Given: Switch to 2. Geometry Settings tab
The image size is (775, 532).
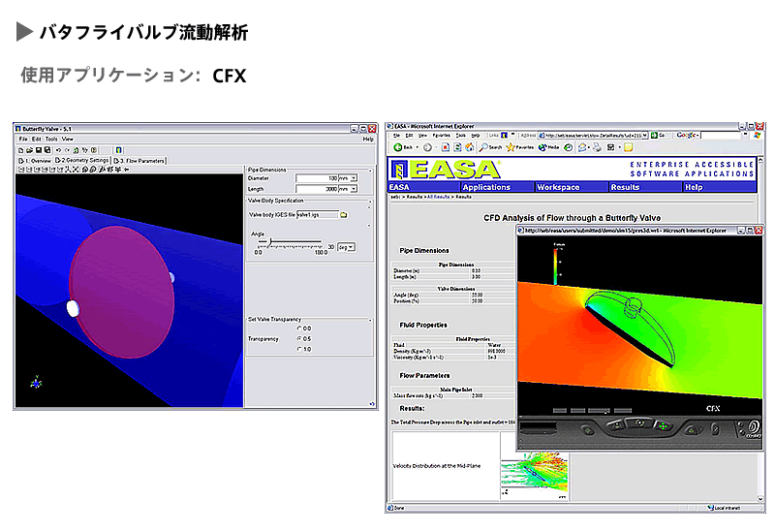Looking at the screenshot, I should tap(81, 160).
